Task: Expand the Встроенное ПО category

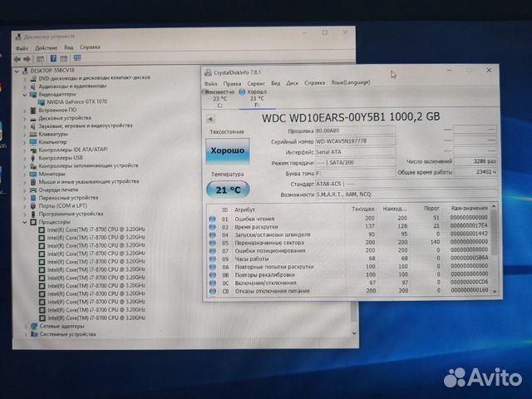Action: 24,111
